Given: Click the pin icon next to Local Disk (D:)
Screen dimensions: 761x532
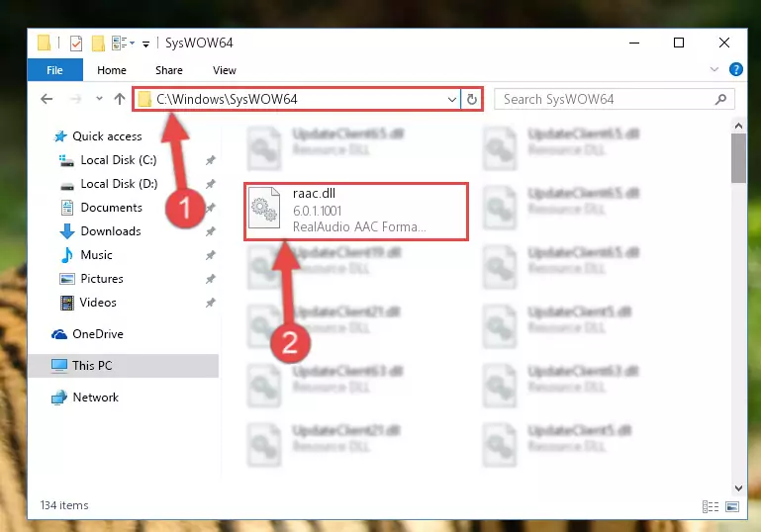Looking at the screenshot, I should click(x=210, y=184).
